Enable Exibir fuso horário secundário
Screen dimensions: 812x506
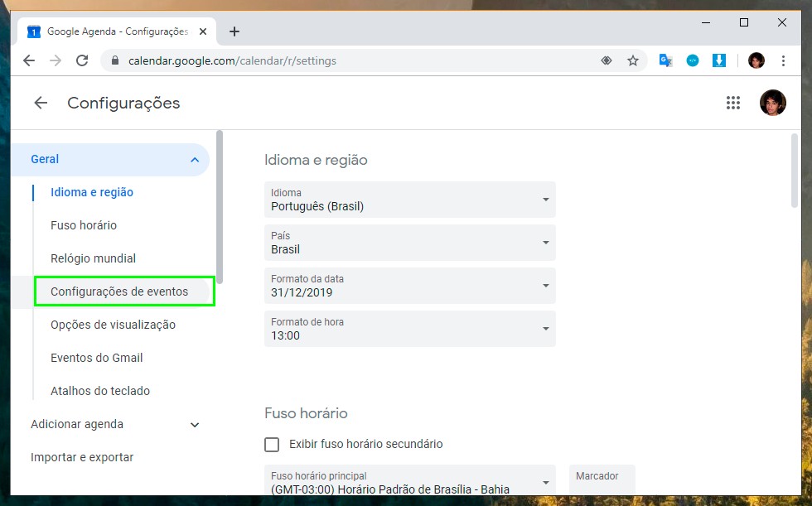pyautogui.click(x=272, y=445)
